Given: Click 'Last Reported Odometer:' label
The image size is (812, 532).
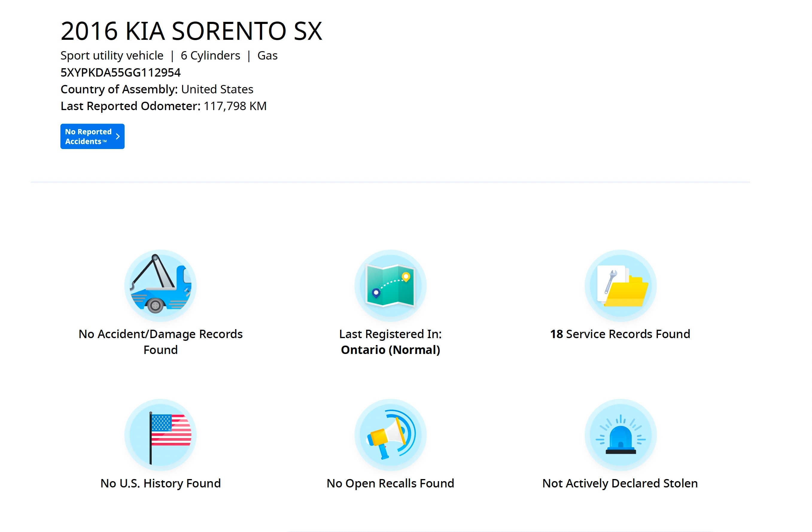Looking at the screenshot, I should click(131, 106).
